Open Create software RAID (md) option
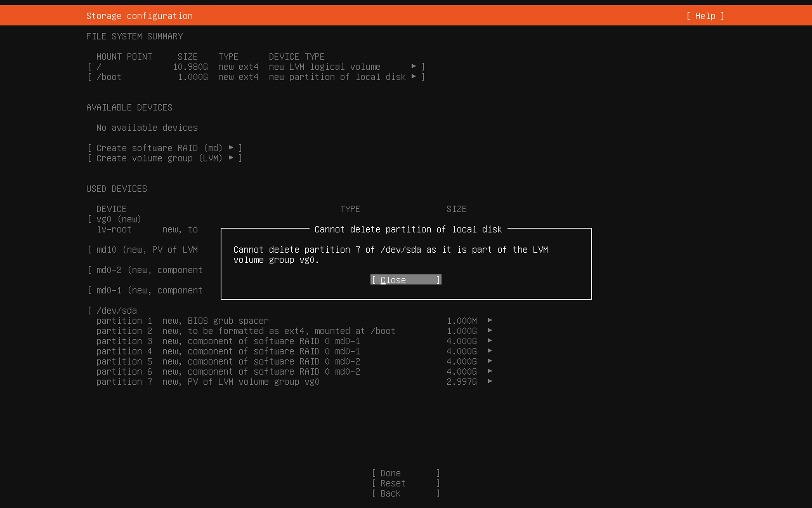This screenshot has width=812, height=508. [x=165, y=148]
